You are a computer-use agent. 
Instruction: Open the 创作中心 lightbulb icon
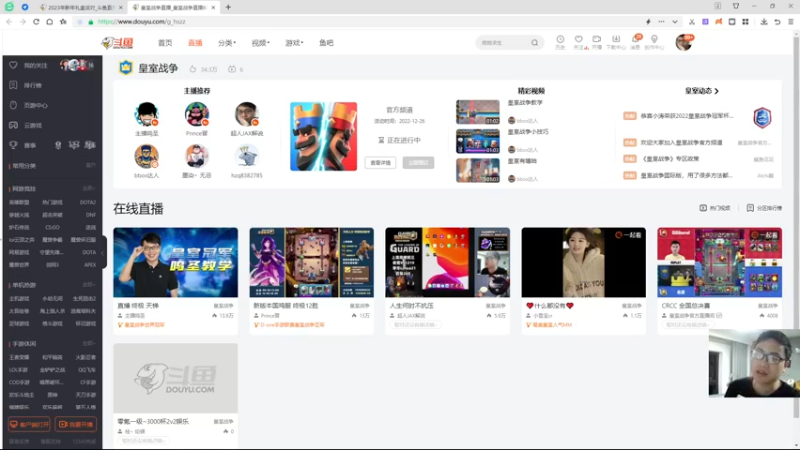(654, 39)
